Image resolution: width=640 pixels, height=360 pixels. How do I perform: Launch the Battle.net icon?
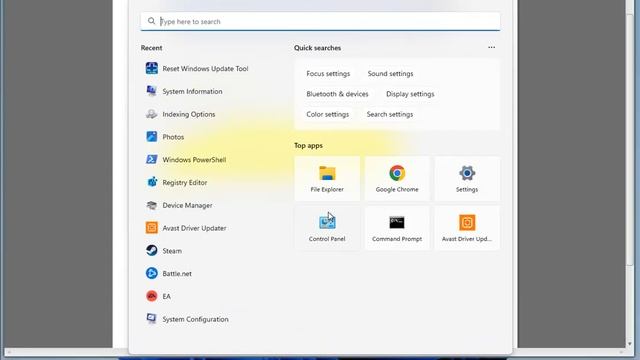coord(151,273)
